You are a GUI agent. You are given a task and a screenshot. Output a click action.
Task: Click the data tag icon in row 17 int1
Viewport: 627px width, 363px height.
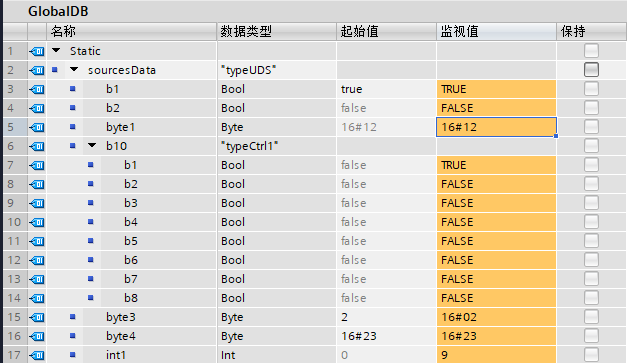tap(37, 355)
